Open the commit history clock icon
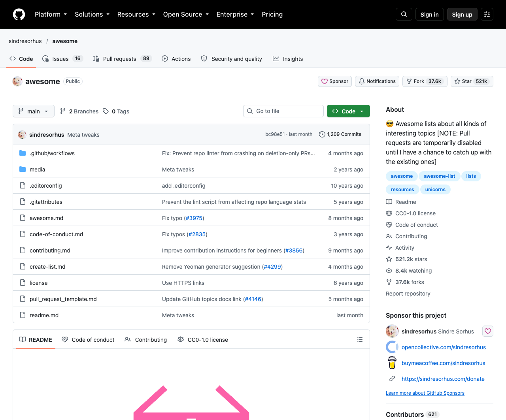Screen dimensions: 506x420 tap(322, 134)
